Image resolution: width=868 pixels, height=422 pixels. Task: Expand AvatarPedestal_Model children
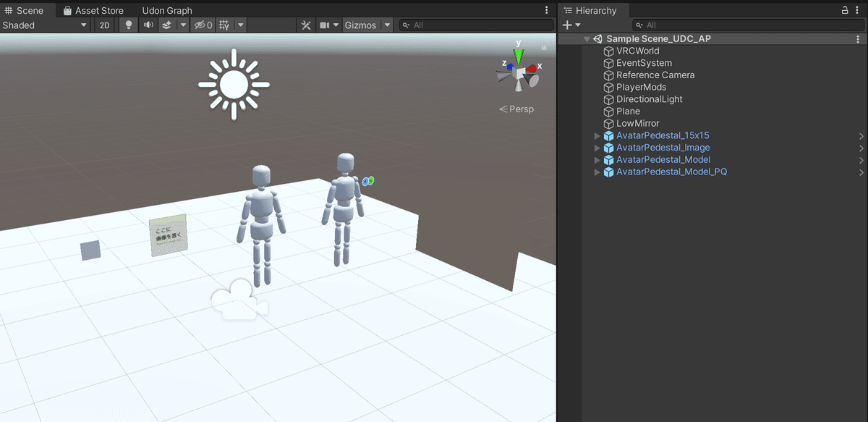[x=597, y=159]
